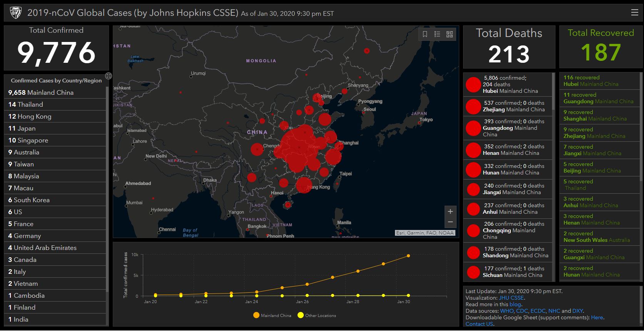Click the country list scrollbar
The image size is (644, 332).
[x=107, y=189]
